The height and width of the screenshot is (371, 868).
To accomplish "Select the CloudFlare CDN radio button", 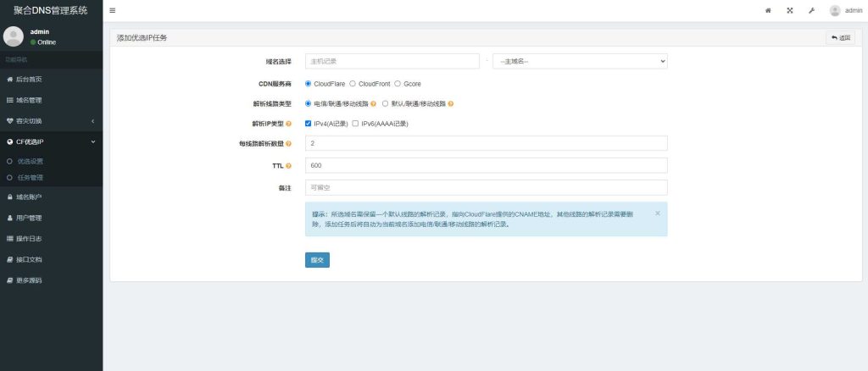I will coord(309,84).
